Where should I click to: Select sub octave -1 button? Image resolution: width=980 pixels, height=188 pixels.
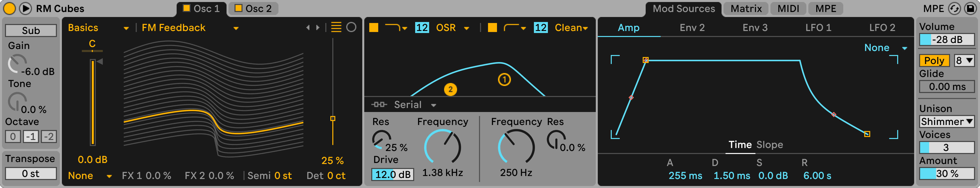pyautogui.click(x=31, y=136)
